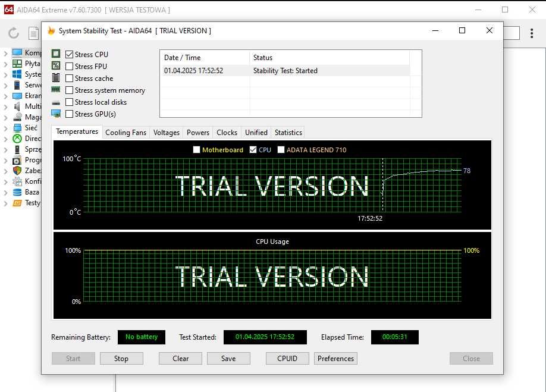This screenshot has width=546, height=392.
Task: Select the Konfiguracja icon in the sidebar
Action: (x=17, y=181)
